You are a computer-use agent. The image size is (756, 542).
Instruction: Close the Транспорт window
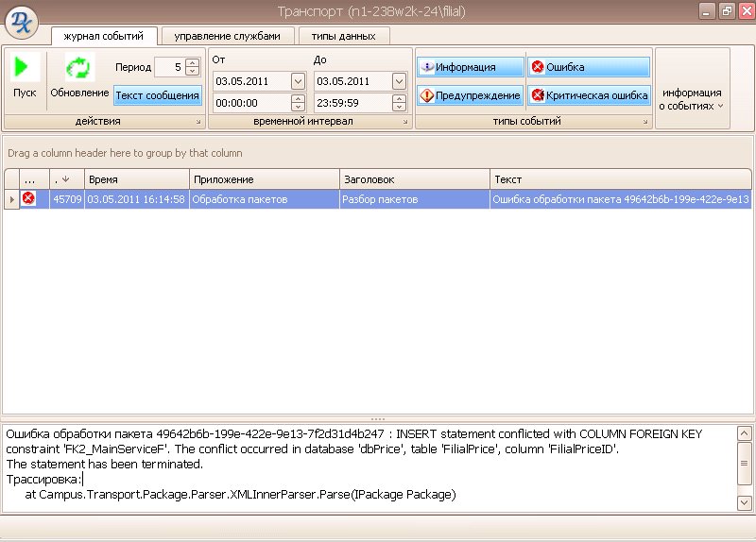click(x=747, y=11)
